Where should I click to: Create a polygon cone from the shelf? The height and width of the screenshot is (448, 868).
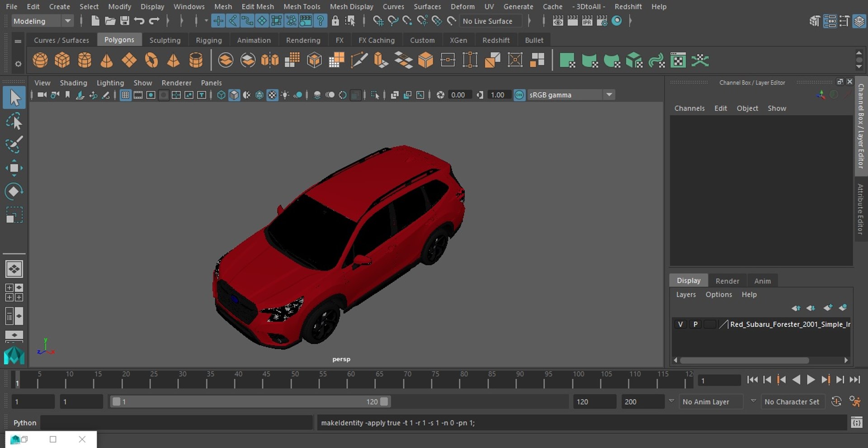point(107,60)
